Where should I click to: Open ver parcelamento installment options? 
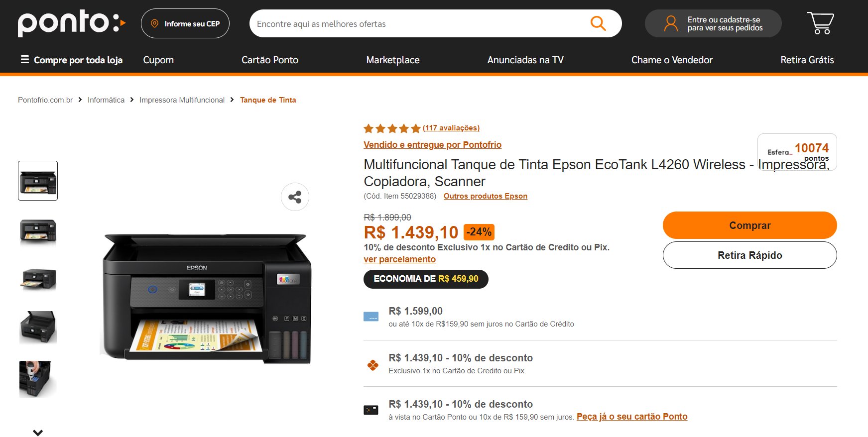[399, 259]
